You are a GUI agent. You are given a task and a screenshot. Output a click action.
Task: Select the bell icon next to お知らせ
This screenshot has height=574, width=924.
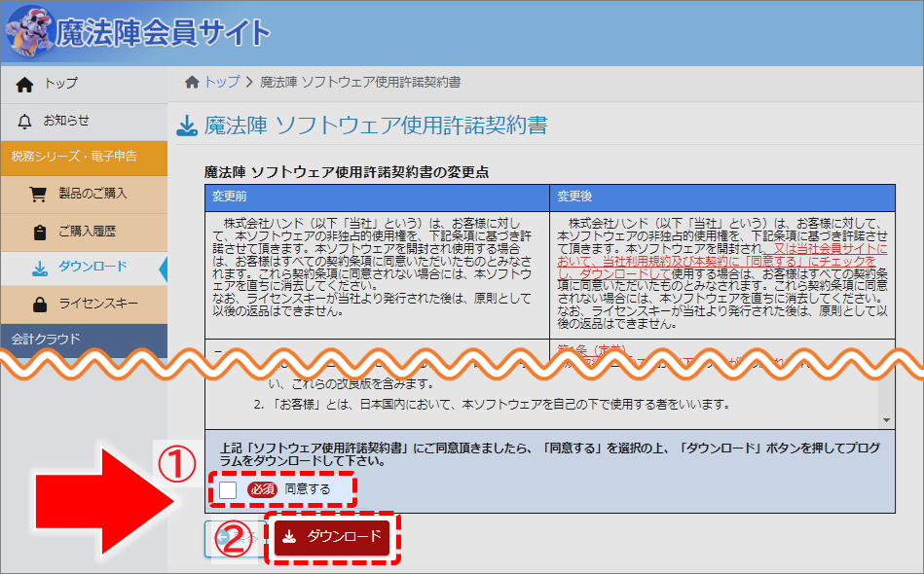pos(23,122)
